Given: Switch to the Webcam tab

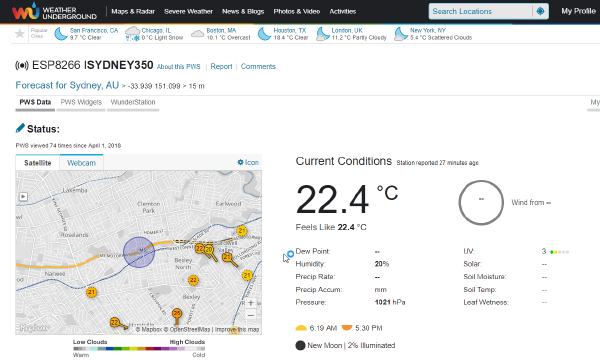Looking at the screenshot, I should click(82, 163).
